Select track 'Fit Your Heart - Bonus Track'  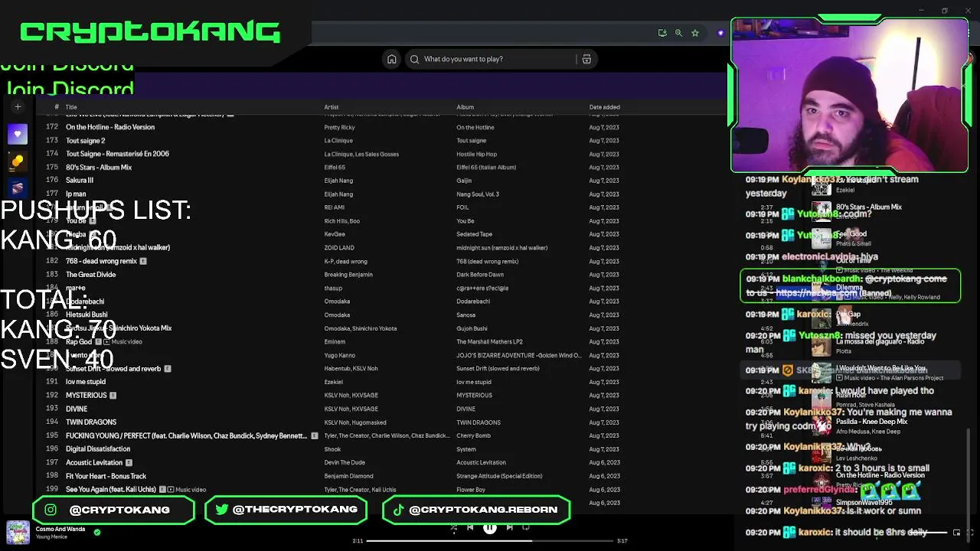click(106, 476)
